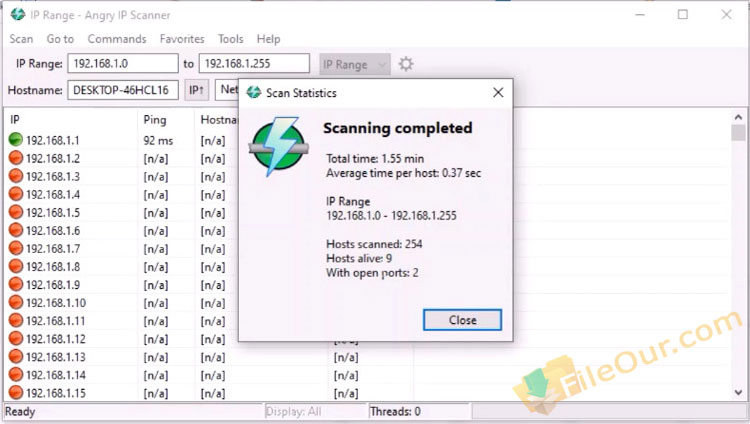Click the green alive icon for 192.168.1.1
Viewport: 750px width, 424px height.
point(16,140)
